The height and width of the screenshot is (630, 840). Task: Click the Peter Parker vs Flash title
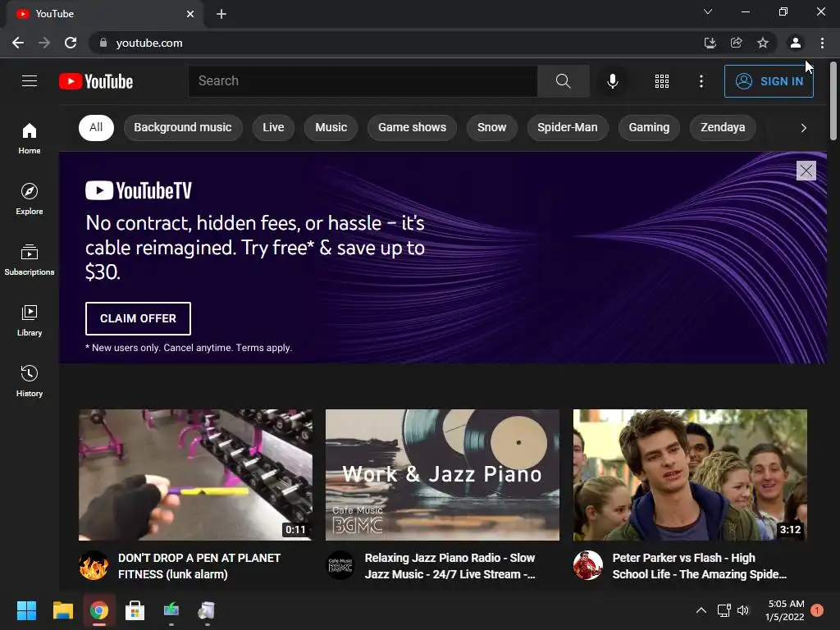(699, 566)
